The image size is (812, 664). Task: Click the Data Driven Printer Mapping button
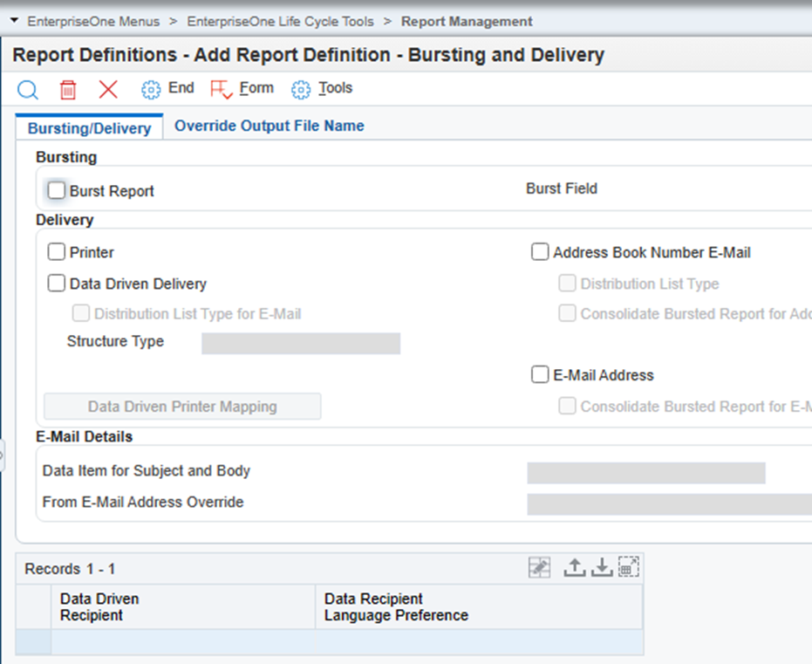182,407
